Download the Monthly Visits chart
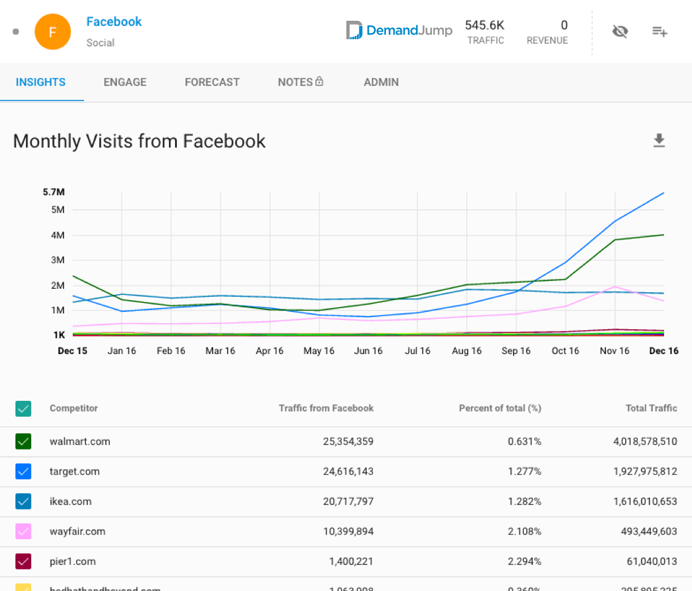Viewport: 692px width, 591px height. pyautogui.click(x=659, y=140)
